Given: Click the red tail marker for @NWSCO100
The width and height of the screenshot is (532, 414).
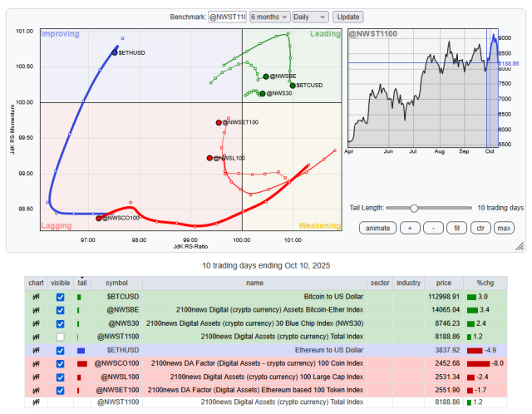Looking at the screenshot, I should coord(81,363).
